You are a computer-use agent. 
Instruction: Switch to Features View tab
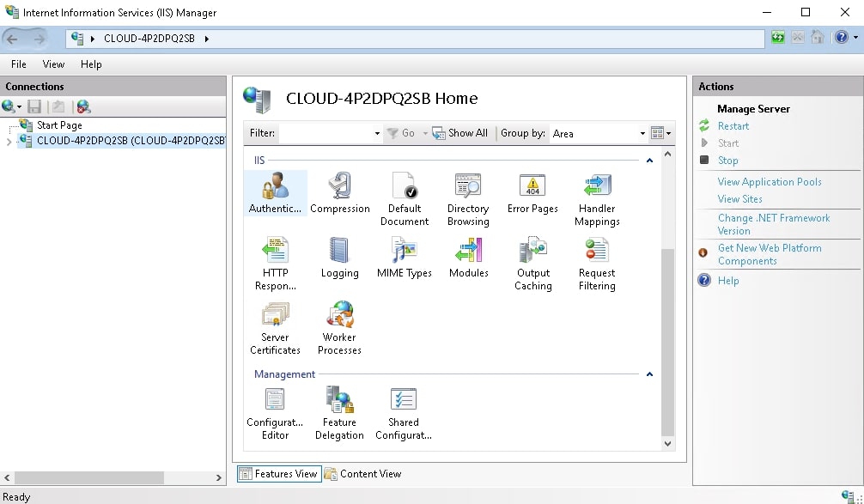279,474
